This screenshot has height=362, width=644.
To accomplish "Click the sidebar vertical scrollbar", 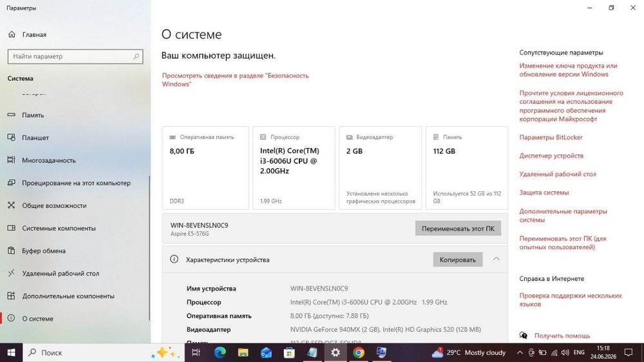I will coord(149,248).
